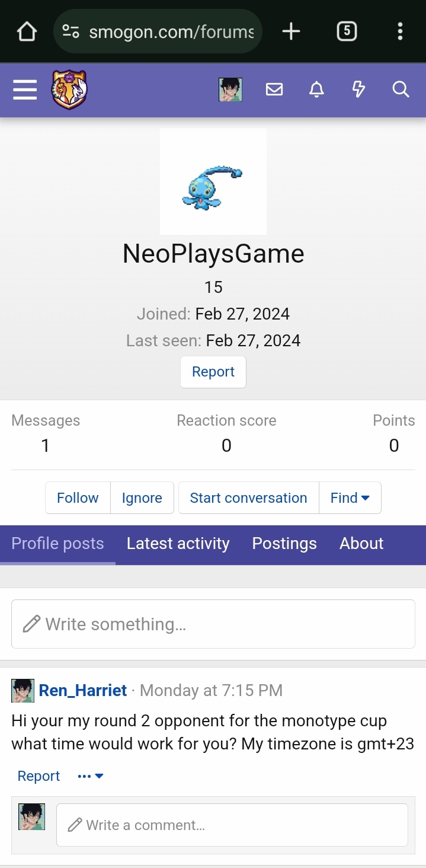
Task: Open the hamburger navigation menu
Action: 25,90
